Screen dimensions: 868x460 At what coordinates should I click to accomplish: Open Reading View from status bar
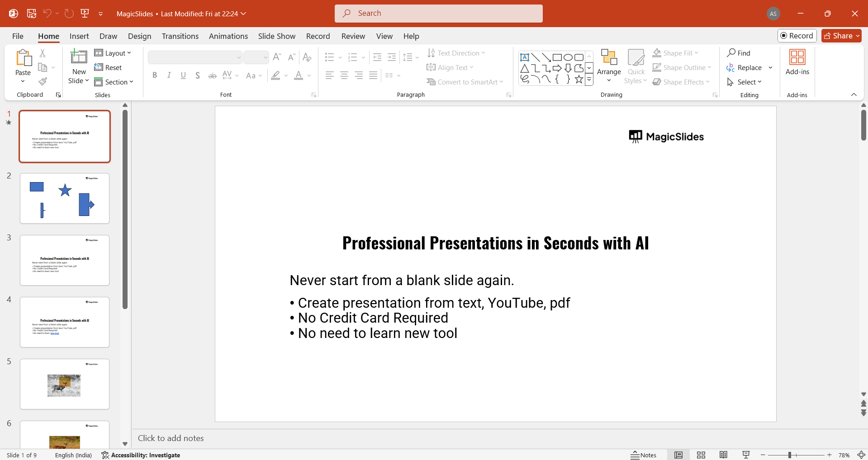(x=723, y=455)
